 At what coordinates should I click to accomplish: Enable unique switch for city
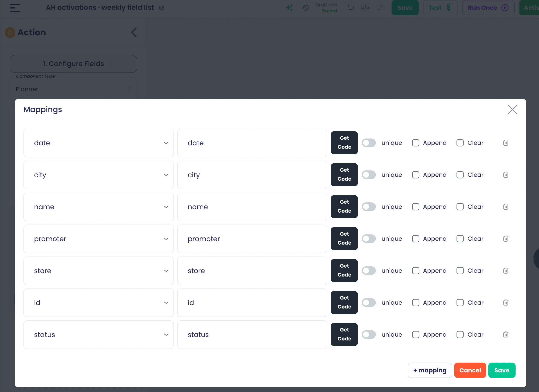[369, 175]
